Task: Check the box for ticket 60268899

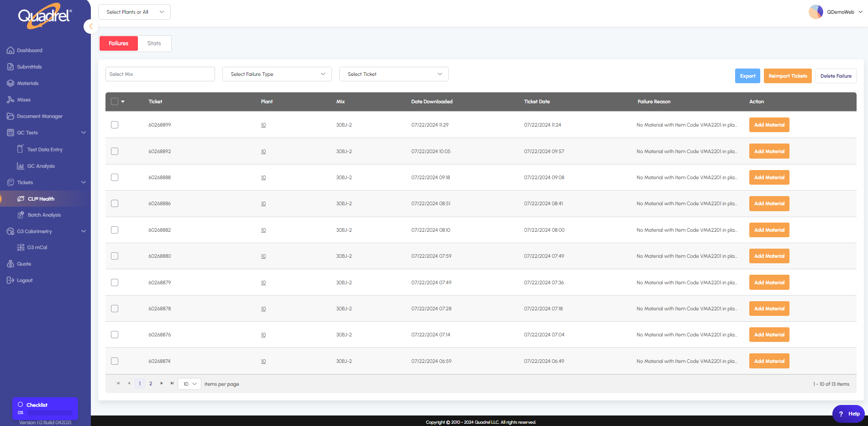Action: (x=115, y=125)
